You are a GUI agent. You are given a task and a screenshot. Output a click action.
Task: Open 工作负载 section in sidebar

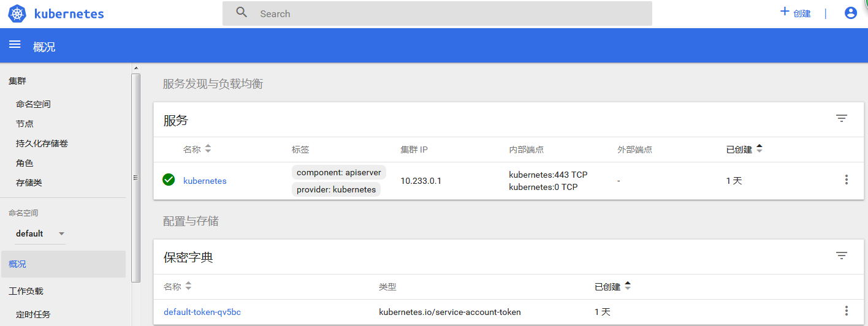point(26,291)
